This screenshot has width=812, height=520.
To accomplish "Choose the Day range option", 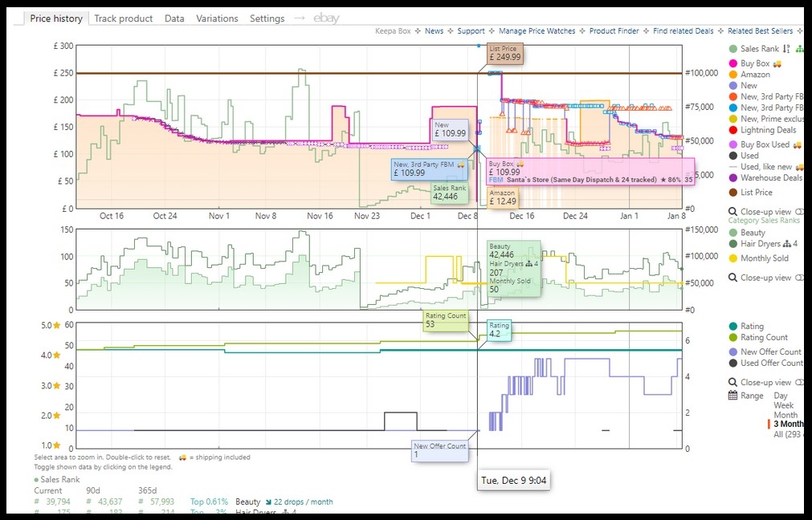I will pyautogui.click(x=781, y=396).
